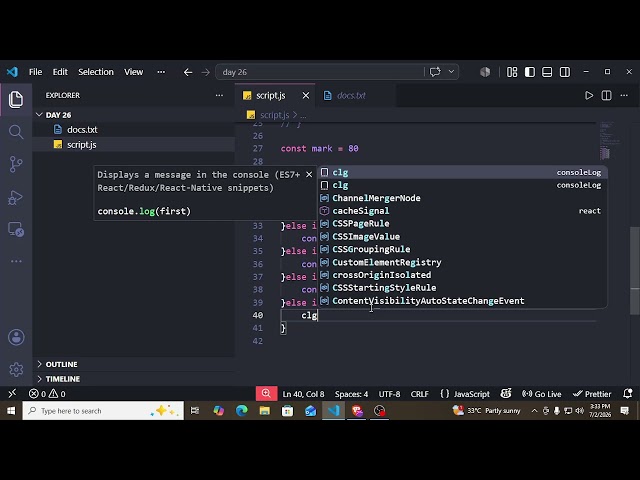Open Explorer Views and More Actions ellipsis

(219, 96)
